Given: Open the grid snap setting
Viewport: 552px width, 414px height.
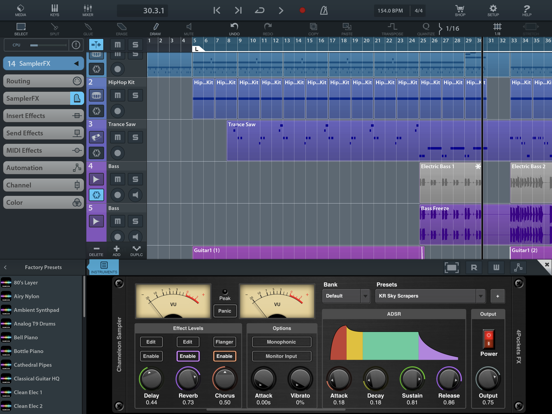Looking at the screenshot, I should click(x=497, y=29).
